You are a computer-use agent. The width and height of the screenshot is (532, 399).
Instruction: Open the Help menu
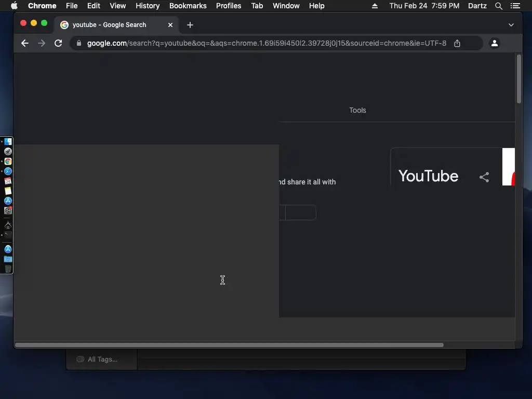316,6
